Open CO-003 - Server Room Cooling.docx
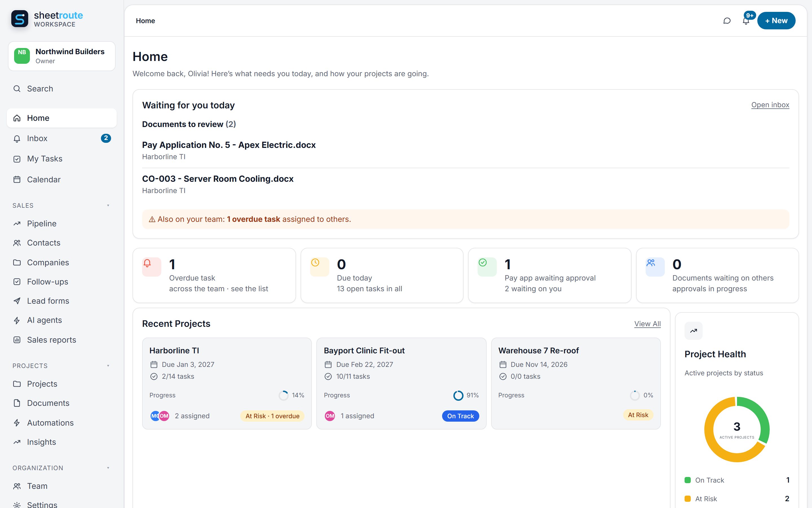Viewport: 812px width, 508px height. point(218,179)
